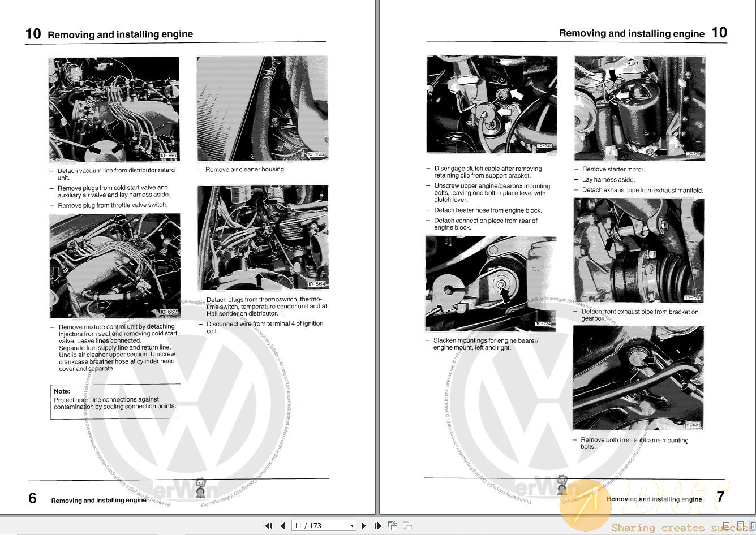Viewport: 756px width, 535px height.
Task: Click the page number field showing 11 / 173
Action: coord(319,526)
